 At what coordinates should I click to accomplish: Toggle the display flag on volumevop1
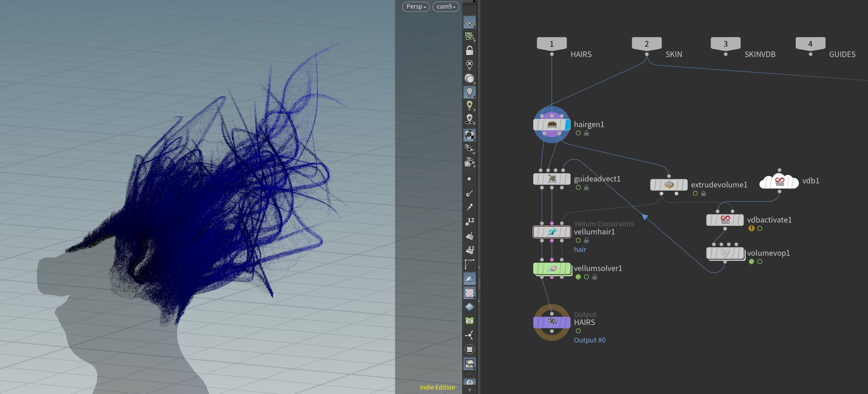pos(741,253)
